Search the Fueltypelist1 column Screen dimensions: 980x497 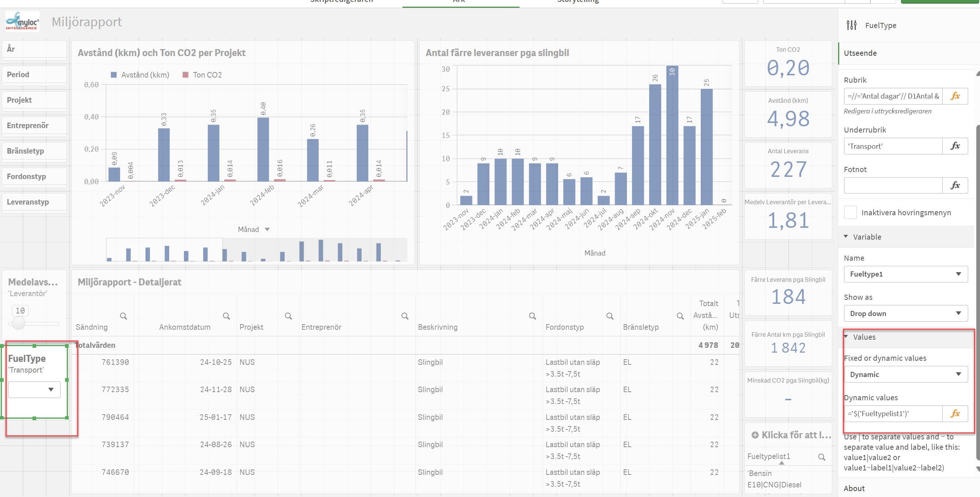(x=822, y=457)
